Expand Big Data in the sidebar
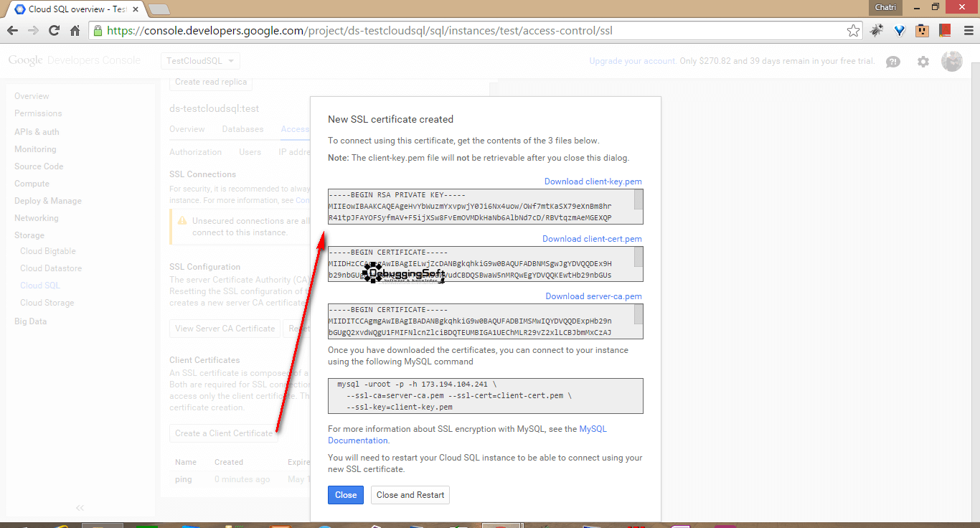This screenshot has height=528, width=980. [x=30, y=321]
